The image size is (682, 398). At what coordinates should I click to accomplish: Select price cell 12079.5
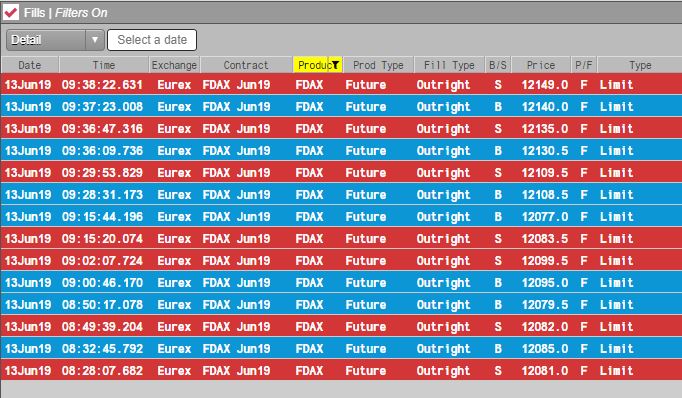click(x=545, y=304)
